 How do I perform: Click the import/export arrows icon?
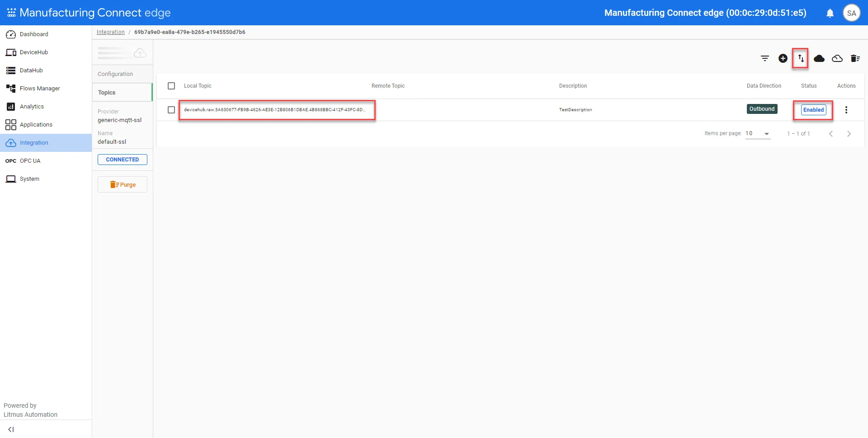tap(801, 58)
